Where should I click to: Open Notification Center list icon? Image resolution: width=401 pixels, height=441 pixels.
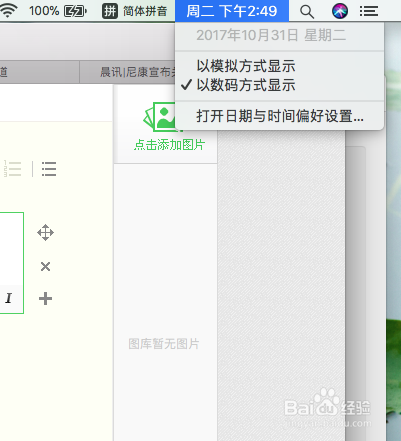coord(369,11)
